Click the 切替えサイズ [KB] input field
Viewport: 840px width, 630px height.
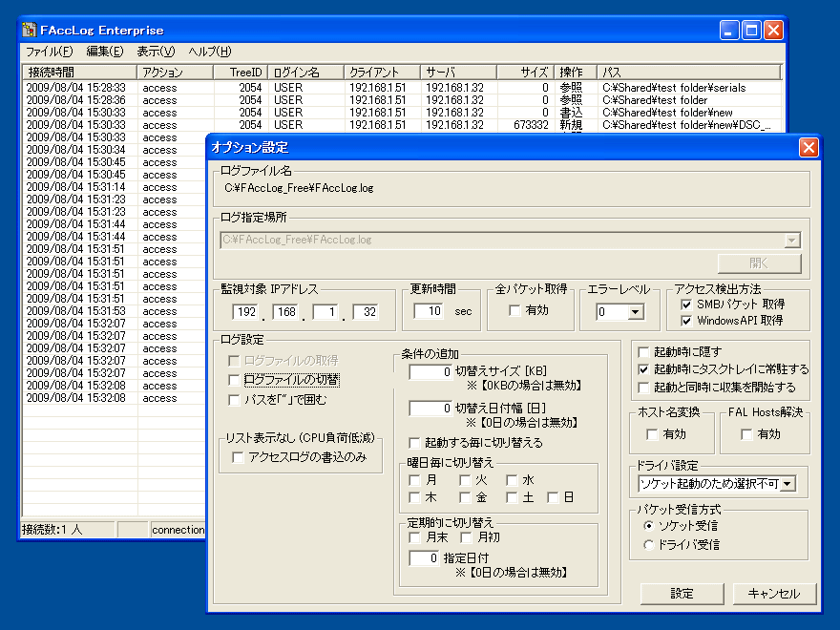[430, 371]
